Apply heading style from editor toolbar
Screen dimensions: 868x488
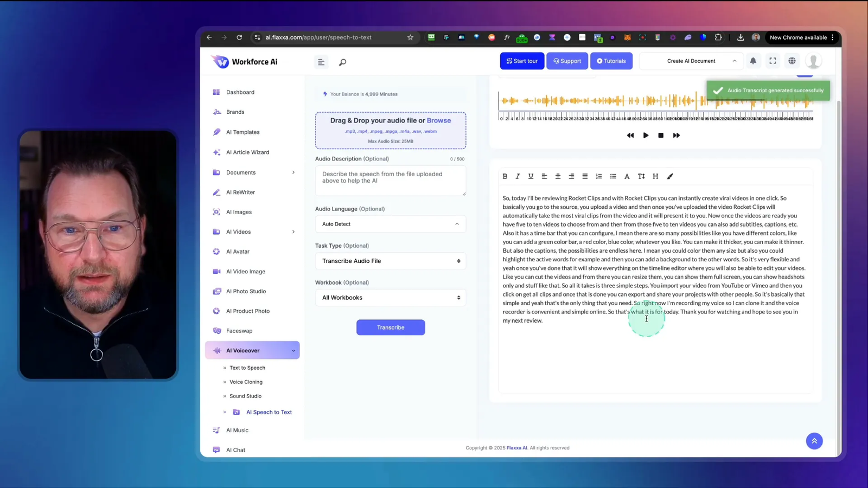[655, 176]
